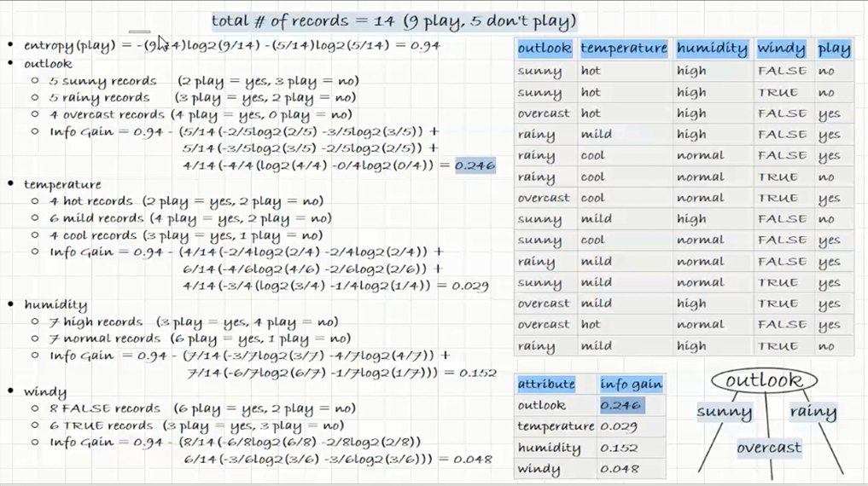Image resolution: width=868 pixels, height=486 pixels.
Task: Click highlighted 0.246 in the info gain column
Action: coord(620,405)
